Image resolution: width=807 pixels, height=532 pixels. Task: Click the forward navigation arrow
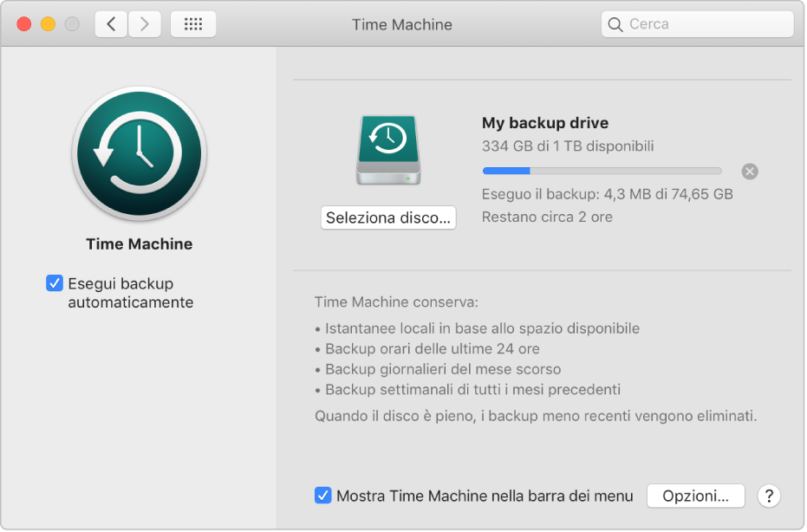145,24
